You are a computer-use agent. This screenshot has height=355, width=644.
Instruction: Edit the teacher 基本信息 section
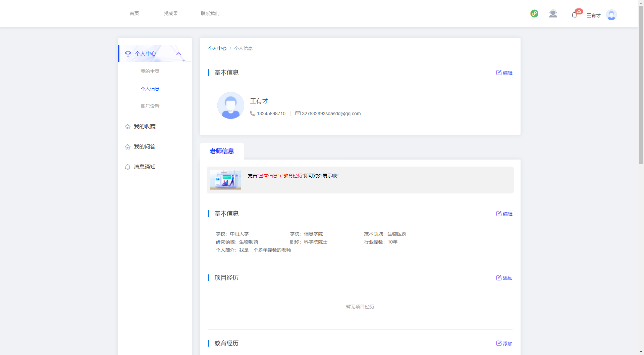click(504, 214)
